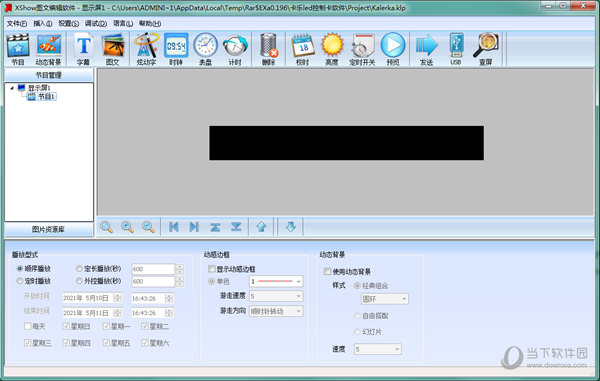Toggle the 星期六 Saturday checkbox
Viewport: 600px width, 381px height.
(145, 343)
